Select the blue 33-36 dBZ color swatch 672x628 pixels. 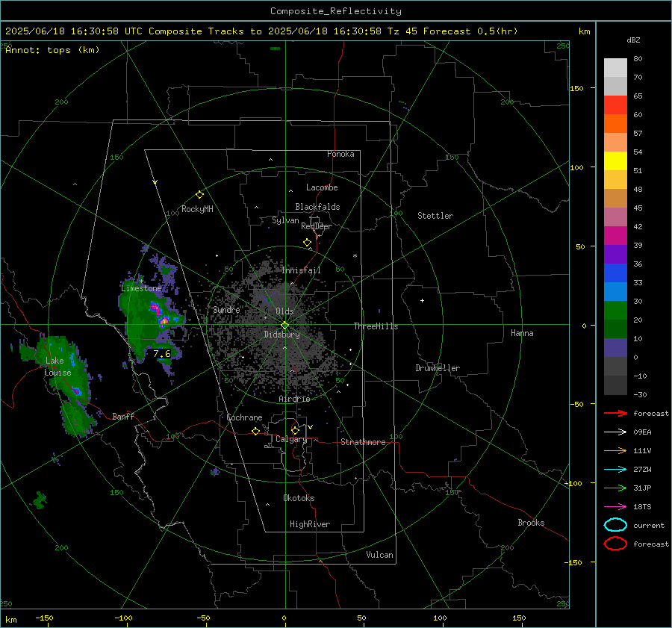point(615,273)
